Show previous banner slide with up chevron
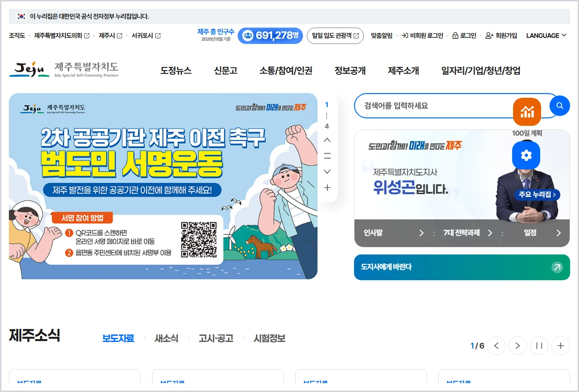Viewport: 579px width, 392px height. tap(327, 140)
